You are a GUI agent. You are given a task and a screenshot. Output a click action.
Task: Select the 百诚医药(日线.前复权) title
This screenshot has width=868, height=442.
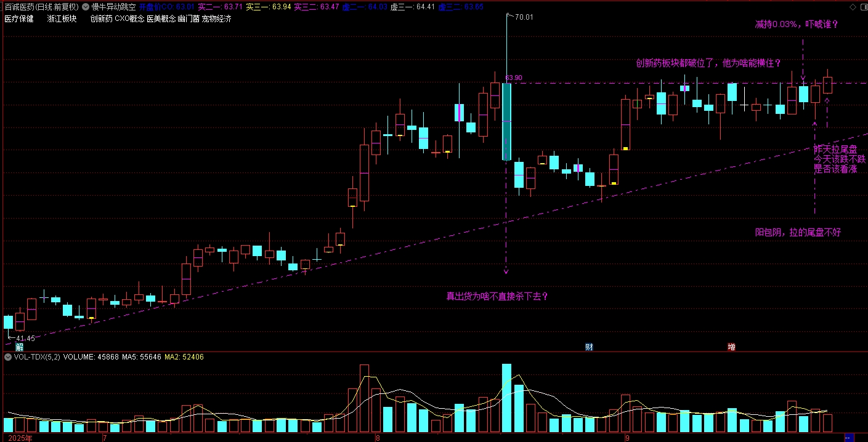[41, 7]
